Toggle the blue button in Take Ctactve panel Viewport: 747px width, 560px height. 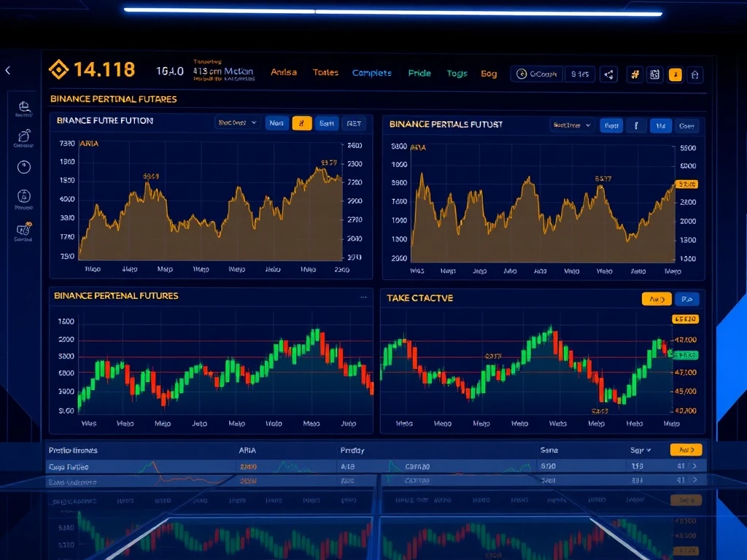(x=686, y=299)
